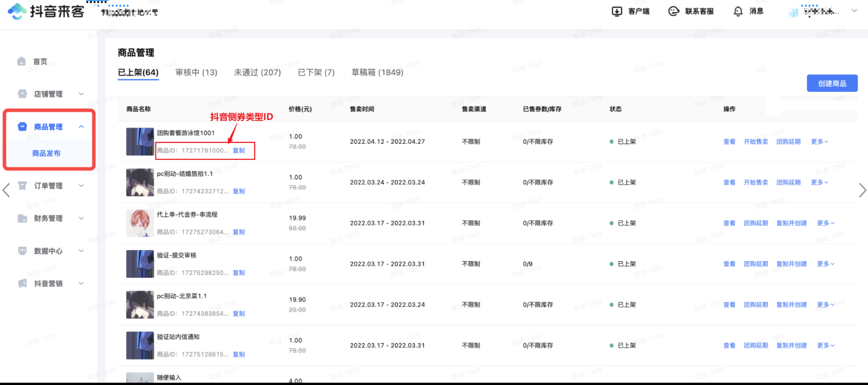Click 复制并创建 for 验证-提交审核

tap(791, 264)
